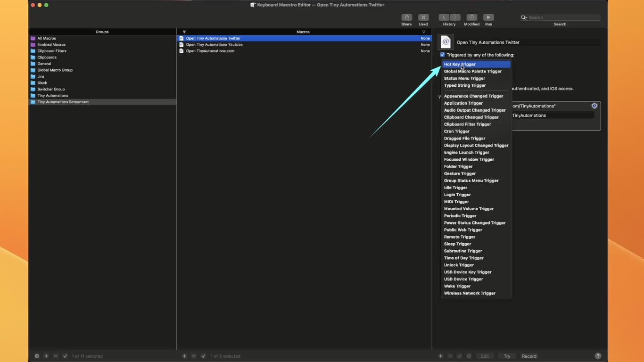644x362 pixels.
Task: Select Time of Day Trigger
Action: (476, 258)
